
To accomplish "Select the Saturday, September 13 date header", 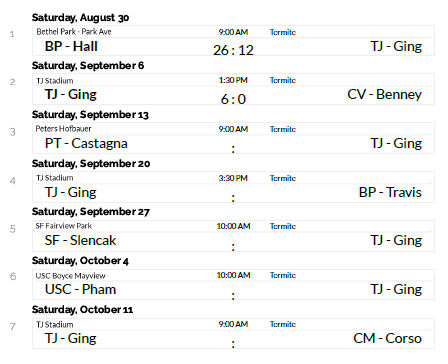I will 90,115.
